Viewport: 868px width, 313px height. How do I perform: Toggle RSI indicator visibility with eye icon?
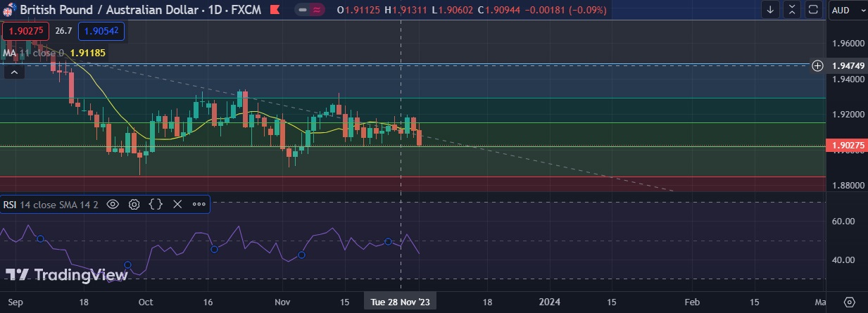click(113, 205)
